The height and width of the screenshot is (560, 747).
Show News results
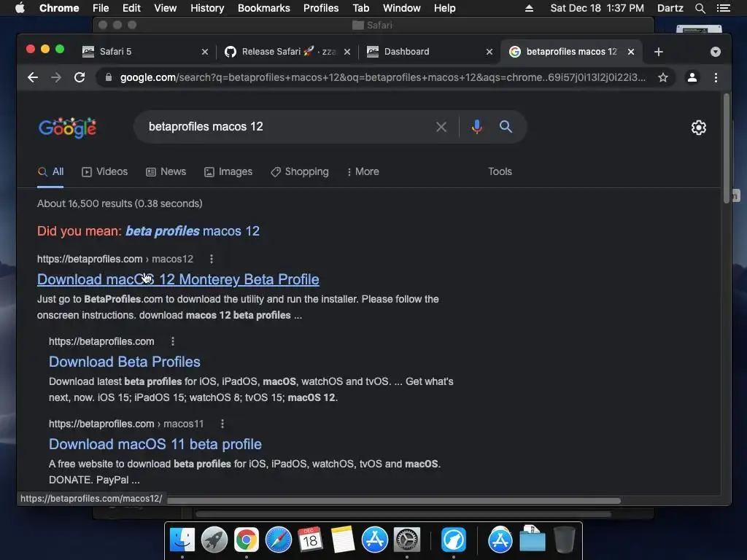[166, 172]
